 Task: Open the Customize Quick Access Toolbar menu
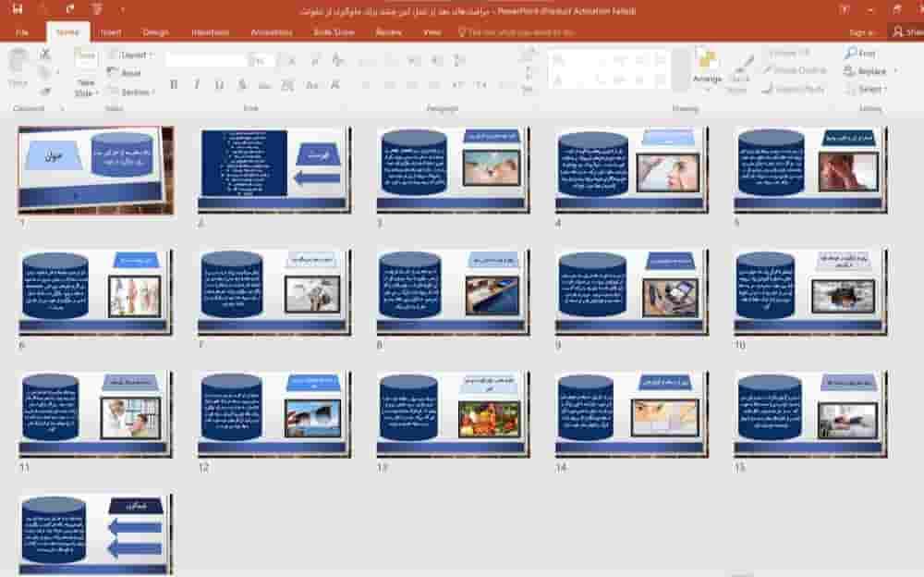(x=123, y=9)
